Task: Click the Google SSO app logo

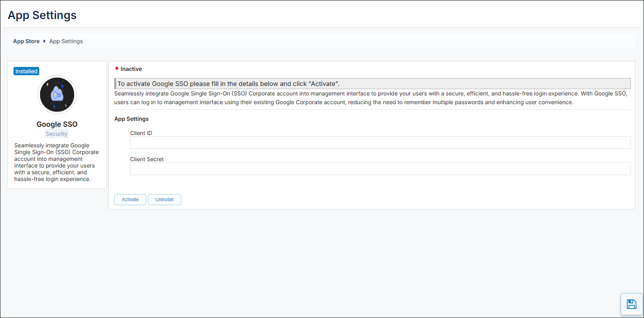Action: click(x=57, y=95)
